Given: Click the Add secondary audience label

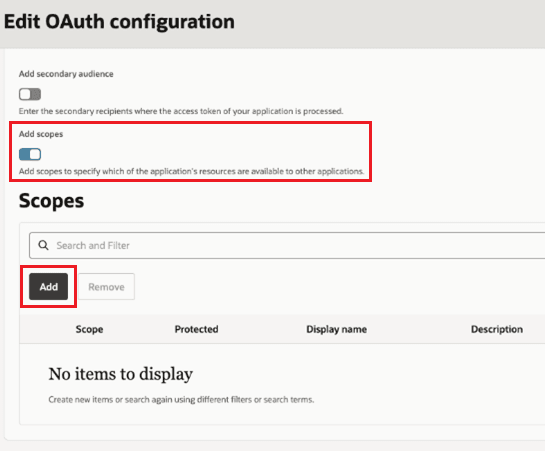Looking at the screenshot, I should click(66, 74).
